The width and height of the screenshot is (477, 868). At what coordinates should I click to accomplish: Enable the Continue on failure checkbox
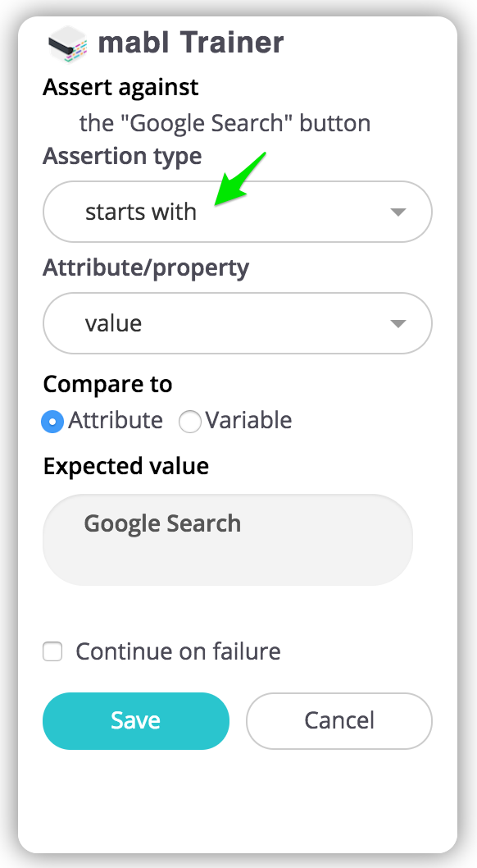click(52, 651)
